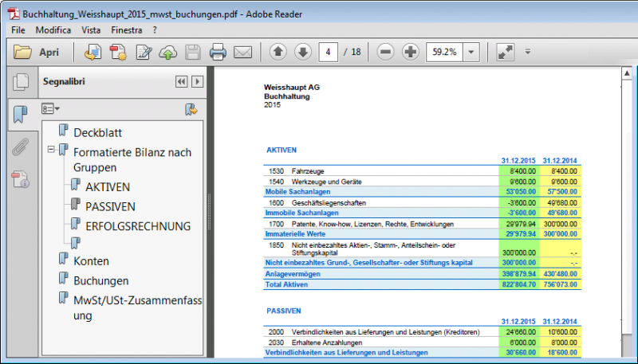Jump to the ERFOLGSRECHNUNG bookmark

click(138, 226)
